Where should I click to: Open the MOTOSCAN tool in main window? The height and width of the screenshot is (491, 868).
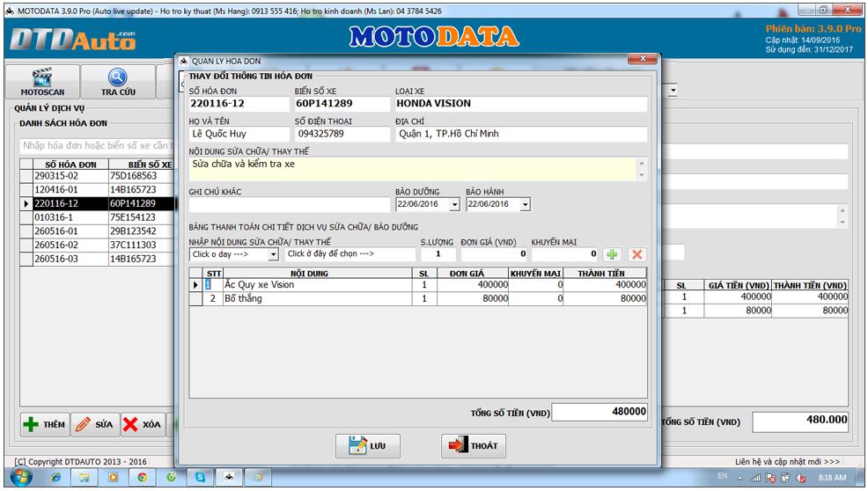42,82
